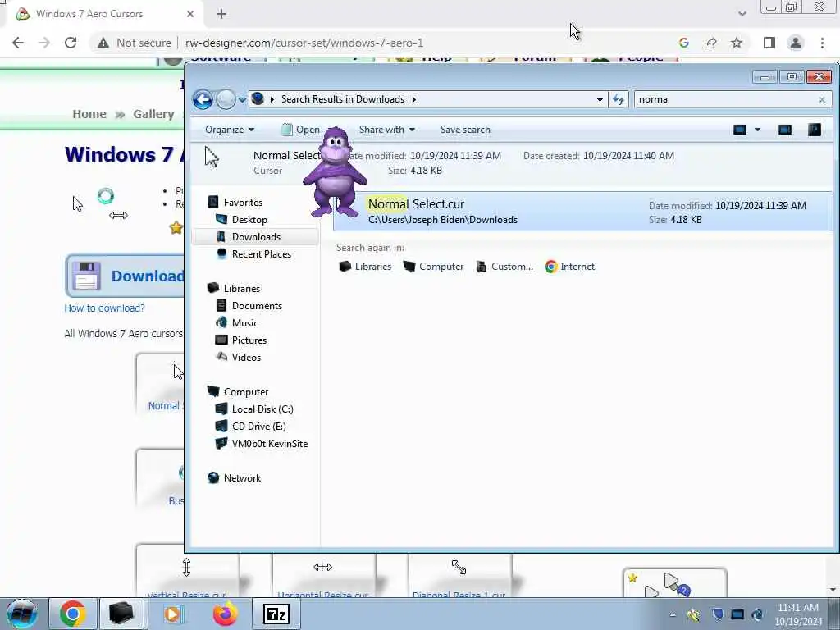Search again in Computer
The image size is (840, 630).
433,267
